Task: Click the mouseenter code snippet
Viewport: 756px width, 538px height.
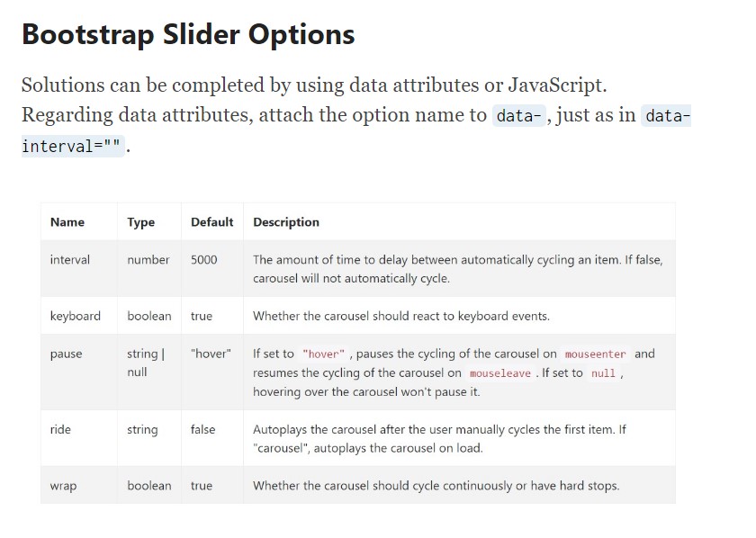Action: pos(595,354)
